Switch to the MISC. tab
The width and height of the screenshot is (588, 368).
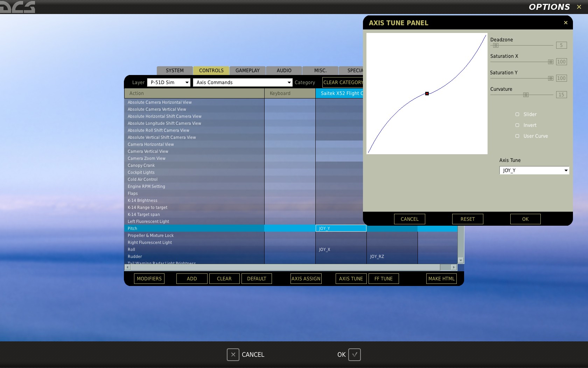pos(320,70)
